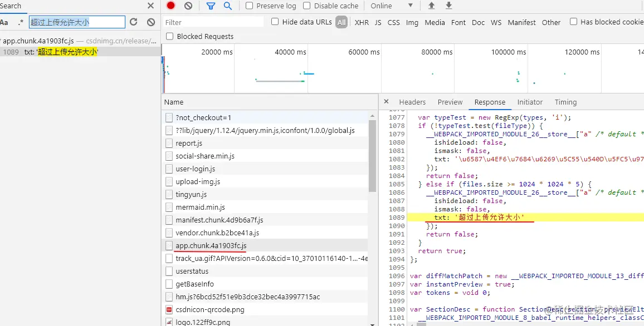Close the request details pane

coord(386,102)
